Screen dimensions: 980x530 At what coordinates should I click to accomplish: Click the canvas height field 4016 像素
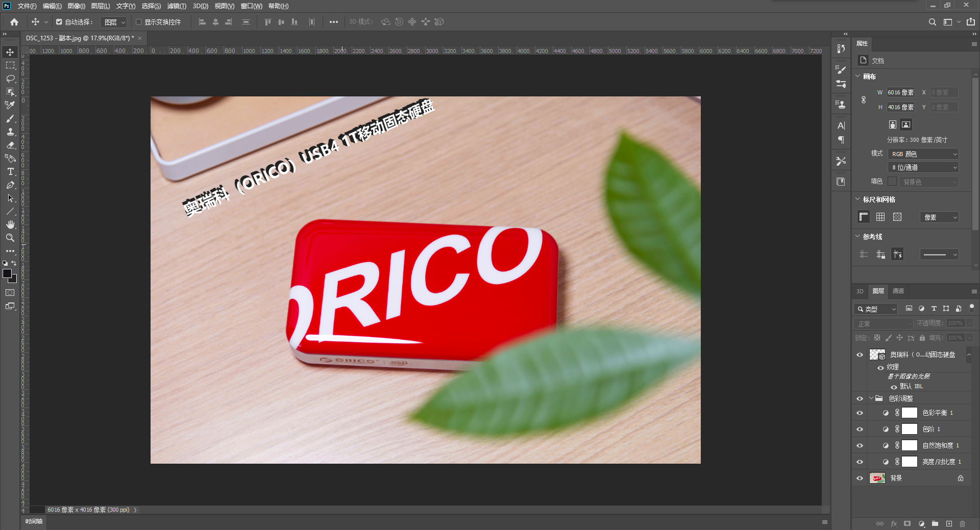pyautogui.click(x=900, y=107)
